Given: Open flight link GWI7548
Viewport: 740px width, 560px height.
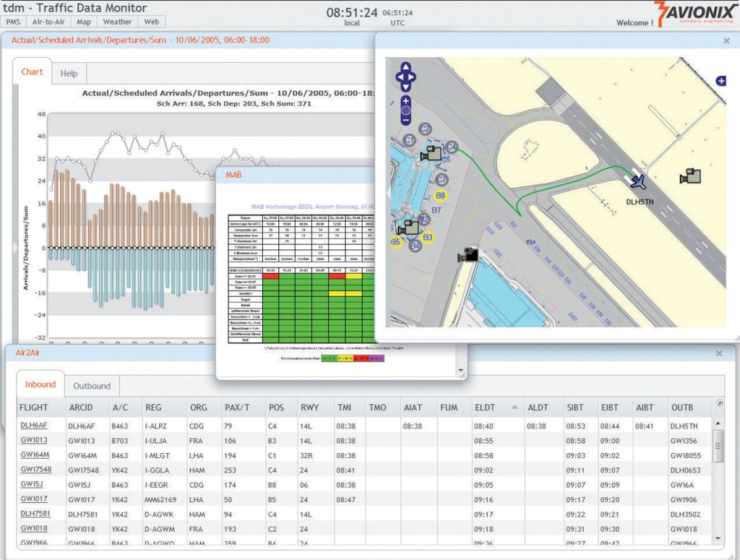Looking at the screenshot, I should [35, 469].
